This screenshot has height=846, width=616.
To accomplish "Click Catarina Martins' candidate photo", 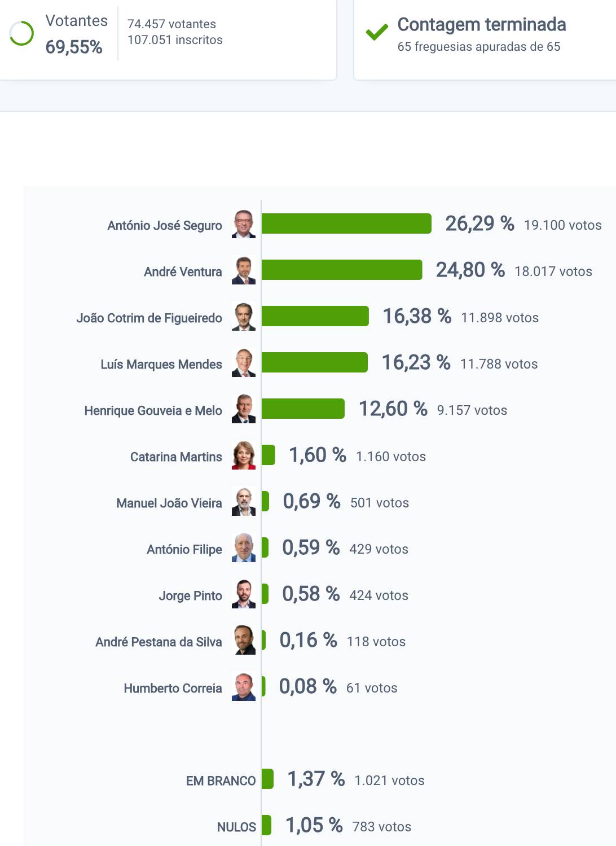I will coord(244,455).
